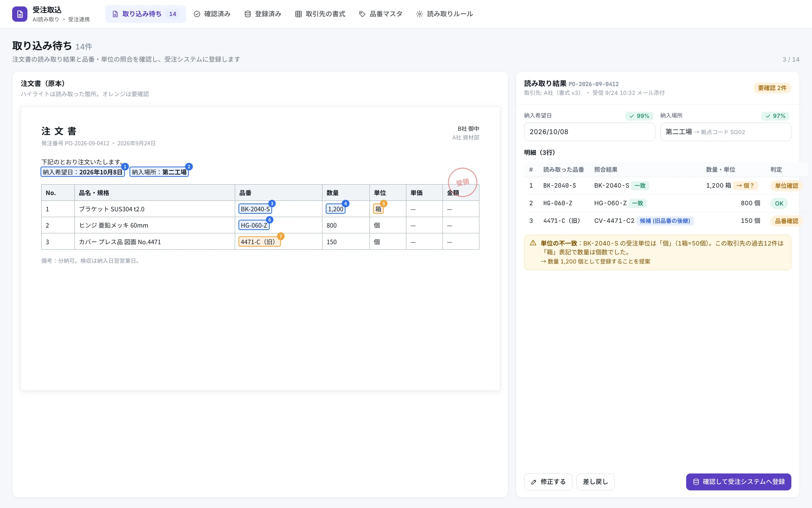This screenshot has width=812, height=508.
Task: Click the 一致 tag beside BK-2040-S
Action: 640,186
